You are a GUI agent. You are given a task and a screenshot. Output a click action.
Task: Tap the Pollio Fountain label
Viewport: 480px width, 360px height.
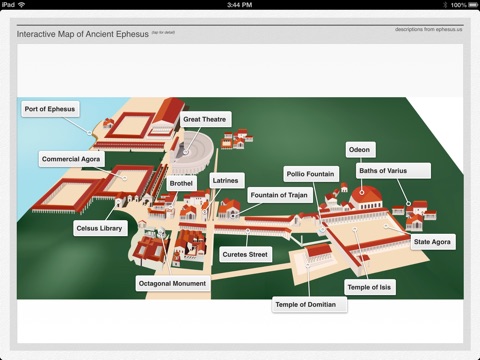[x=311, y=174]
